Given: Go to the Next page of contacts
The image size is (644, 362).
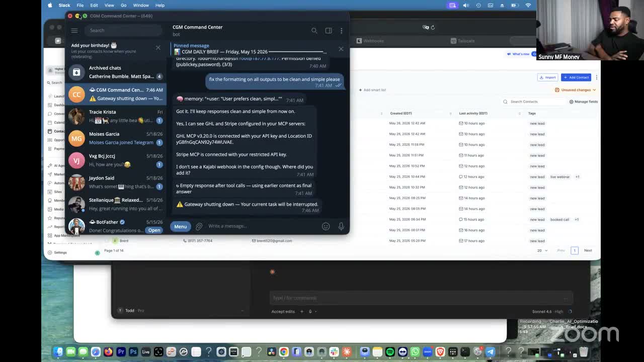Looking at the screenshot, I should tap(588, 250).
